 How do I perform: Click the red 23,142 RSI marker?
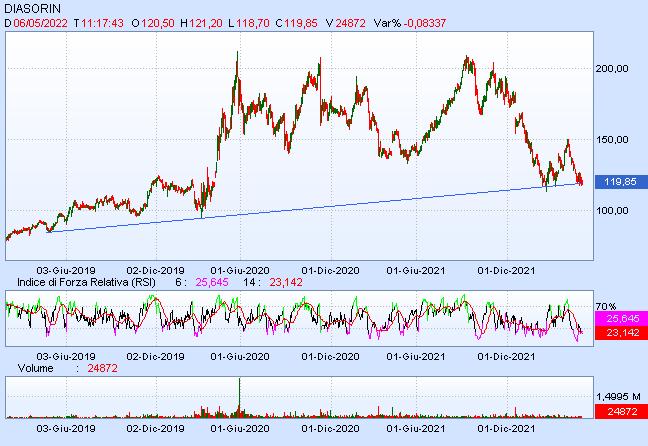[621, 333]
